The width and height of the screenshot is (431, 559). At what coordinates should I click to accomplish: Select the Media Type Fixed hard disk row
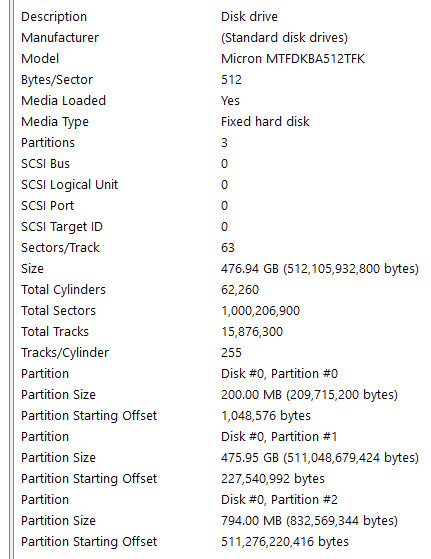pyautogui.click(x=222, y=122)
